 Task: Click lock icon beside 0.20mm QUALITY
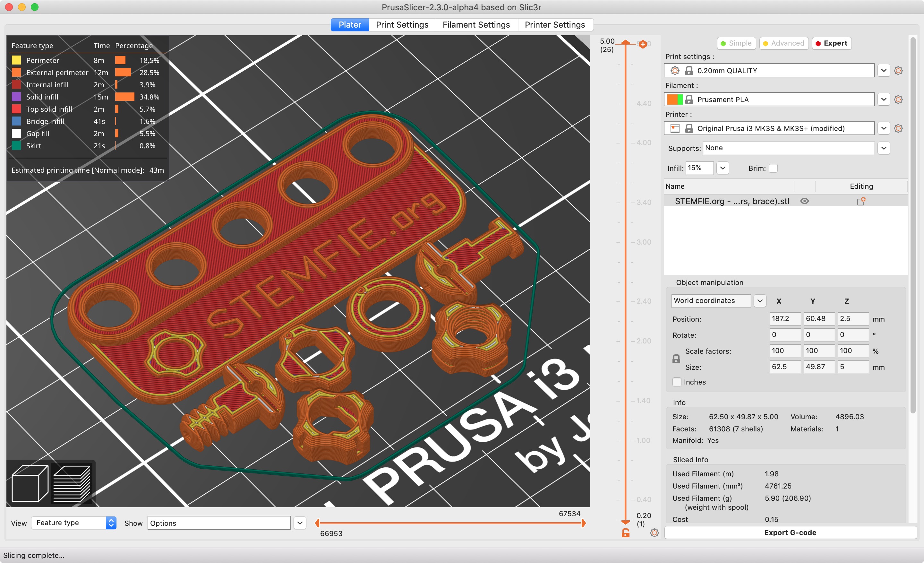689,71
